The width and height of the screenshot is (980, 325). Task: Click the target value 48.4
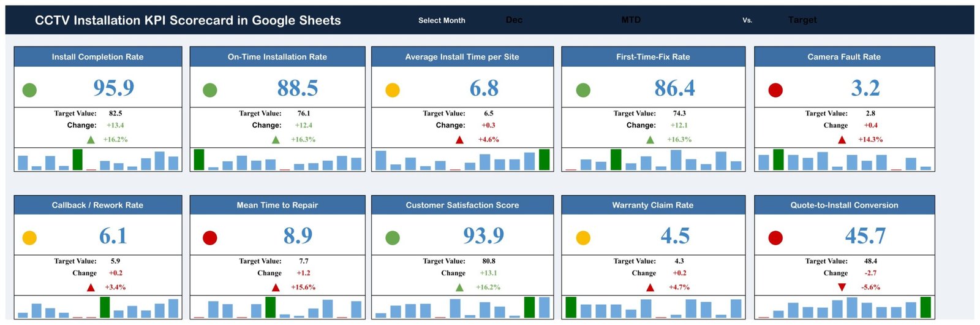[x=870, y=261]
